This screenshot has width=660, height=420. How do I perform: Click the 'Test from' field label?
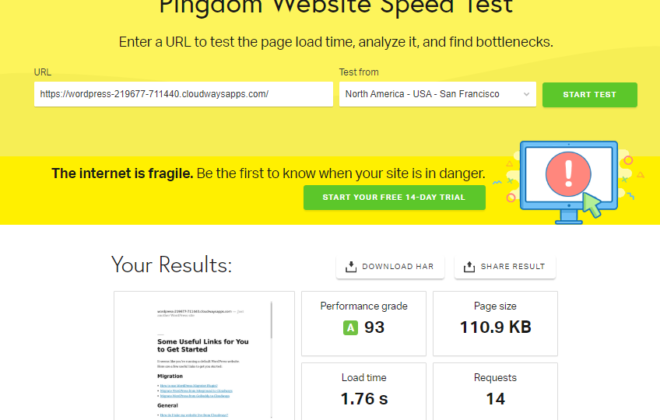(359, 72)
